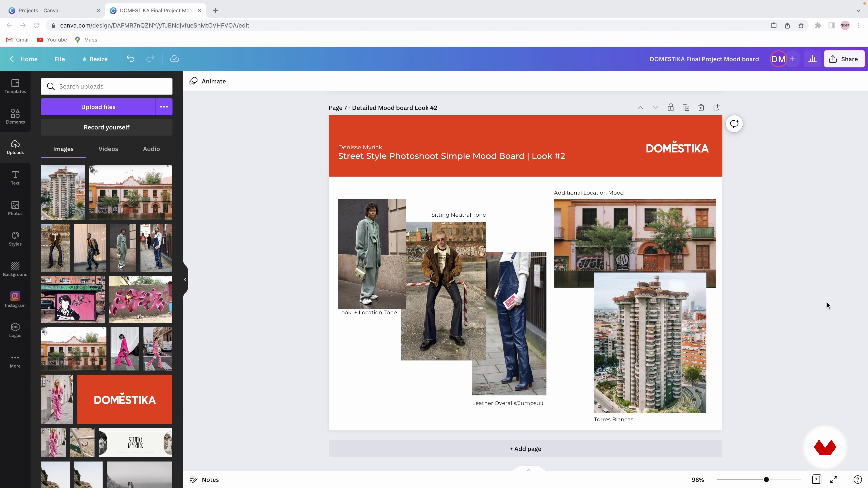Select the 'Leather Overalls/Jumpsuit' caption

pyautogui.click(x=508, y=403)
